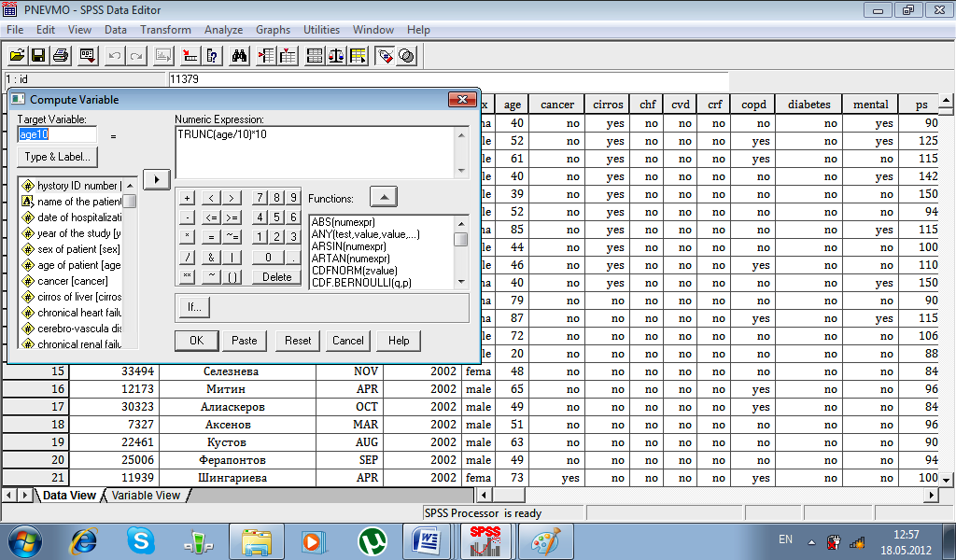Click the Redo toolbar icon
This screenshot has height=560, width=956.
click(x=136, y=56)
